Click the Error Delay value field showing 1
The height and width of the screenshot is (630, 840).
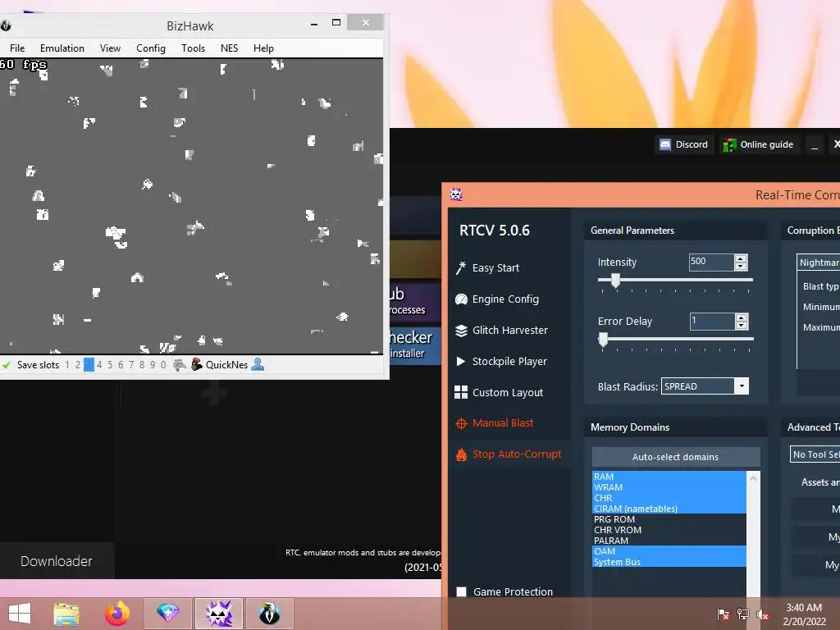coord(712,321)
